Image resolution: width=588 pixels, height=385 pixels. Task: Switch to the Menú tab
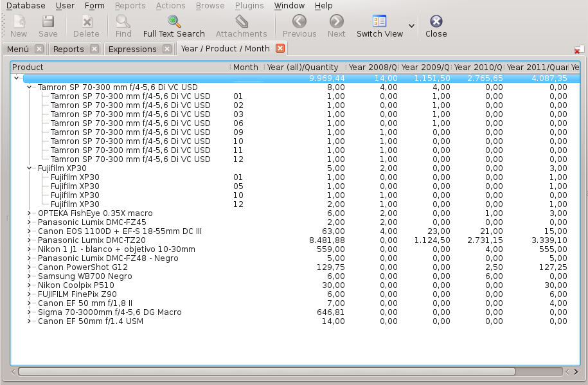[x=18, y=49]
